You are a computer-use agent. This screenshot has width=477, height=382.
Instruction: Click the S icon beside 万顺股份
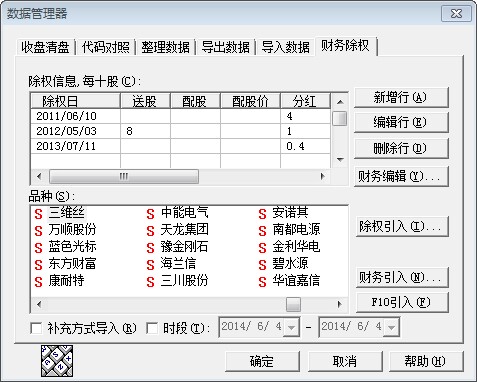[39, 231]
